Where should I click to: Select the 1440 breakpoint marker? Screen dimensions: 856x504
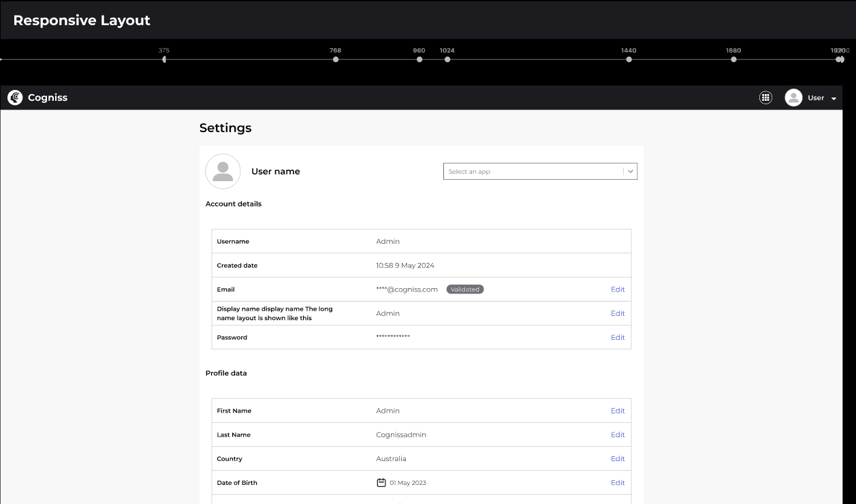point(629,59)
